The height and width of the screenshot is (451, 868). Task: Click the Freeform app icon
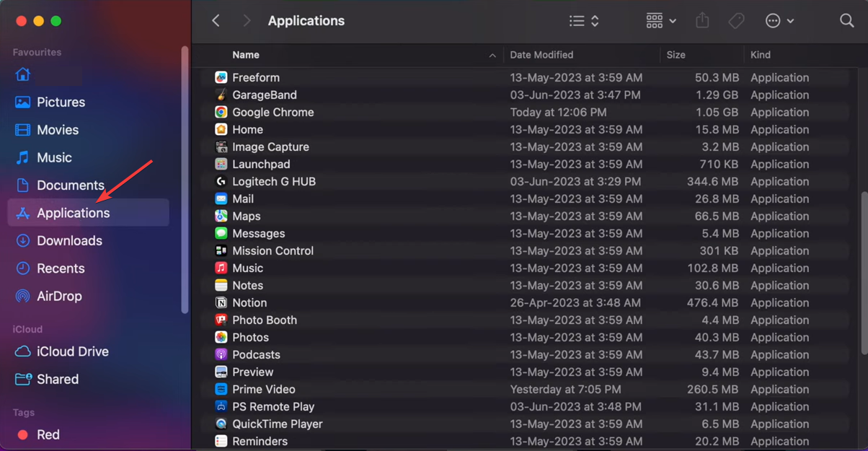click(221, 77)
